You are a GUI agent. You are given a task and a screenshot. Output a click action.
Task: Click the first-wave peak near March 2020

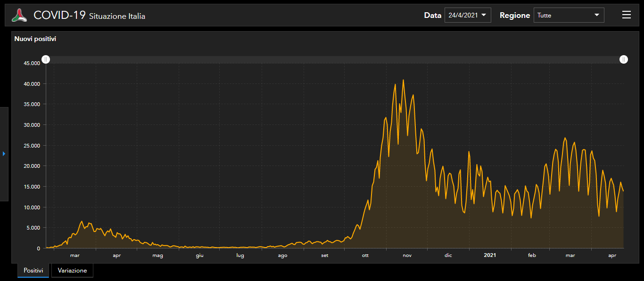click(x=82, y=221)
